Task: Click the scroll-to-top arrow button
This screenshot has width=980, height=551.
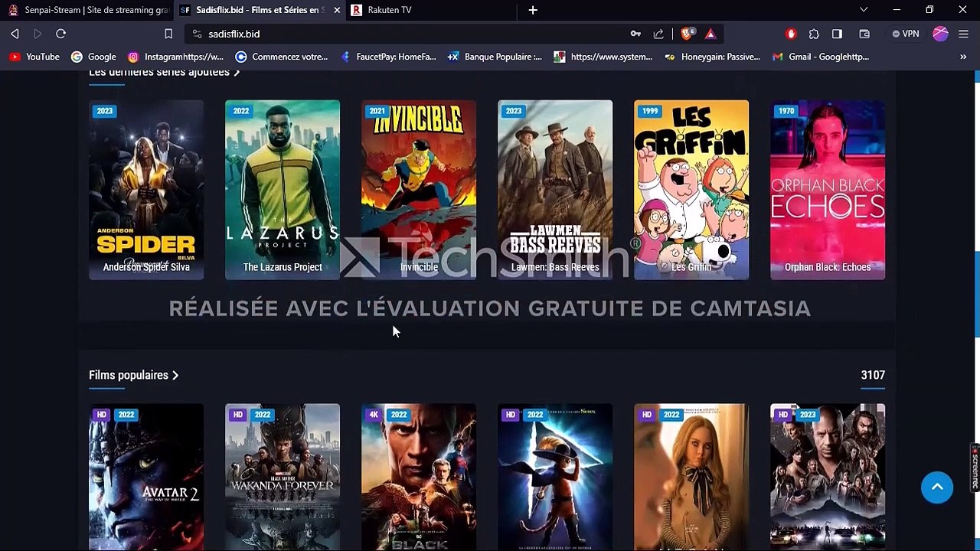Action: (937, 487)
